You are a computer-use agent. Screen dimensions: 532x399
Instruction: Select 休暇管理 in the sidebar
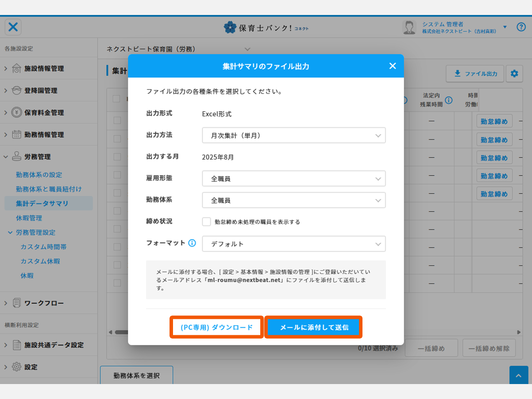[x=29, y=218]
